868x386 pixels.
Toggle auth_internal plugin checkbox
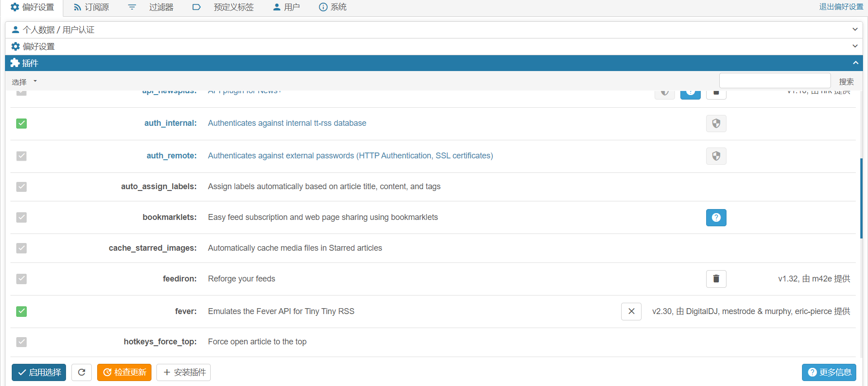pos(21,123)
